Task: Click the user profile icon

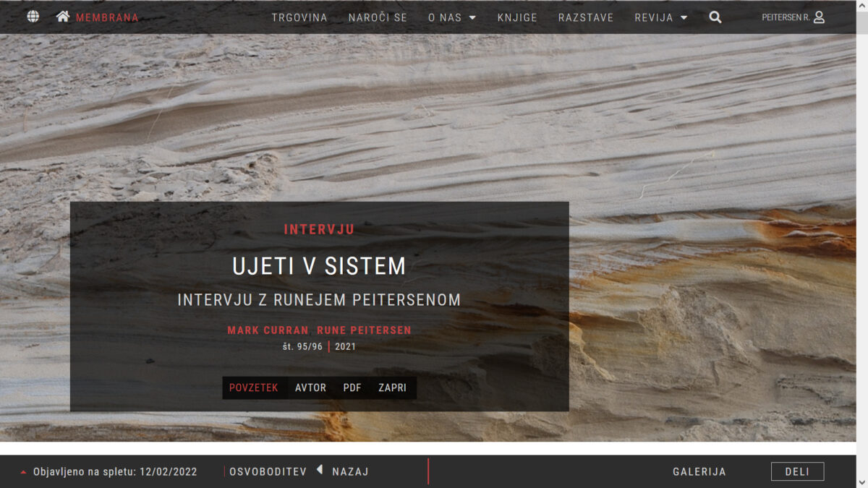Action: point(819,17)
